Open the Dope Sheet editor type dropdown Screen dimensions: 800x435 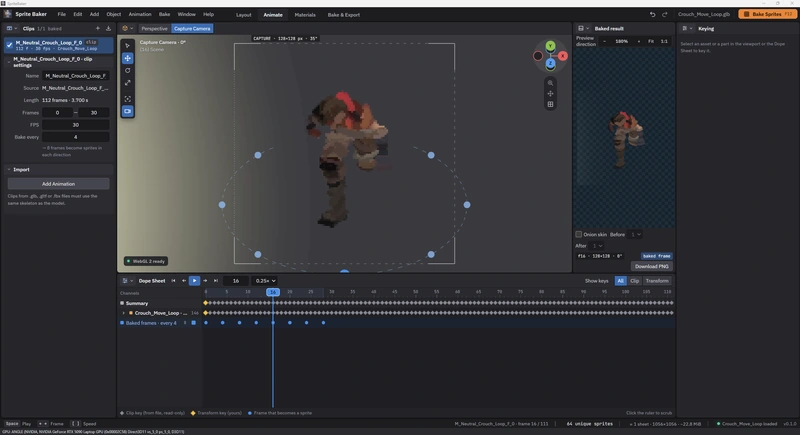point(128,280)
